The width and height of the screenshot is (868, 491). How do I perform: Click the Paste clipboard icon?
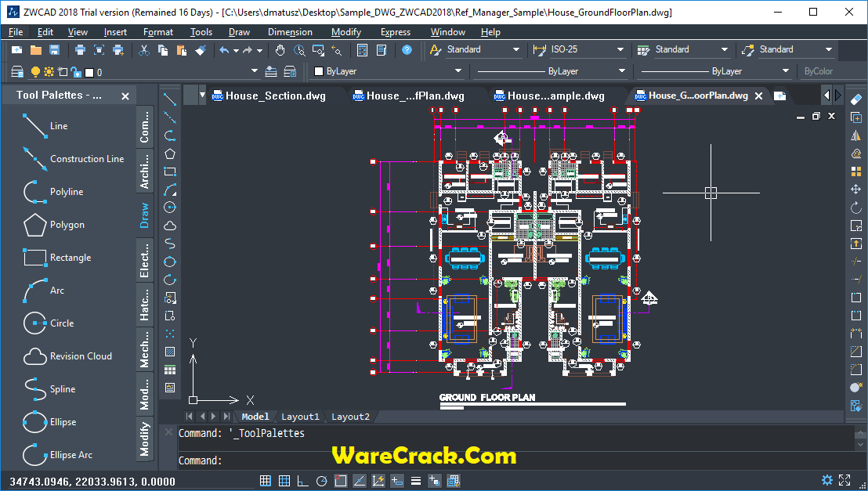(181, 50)
